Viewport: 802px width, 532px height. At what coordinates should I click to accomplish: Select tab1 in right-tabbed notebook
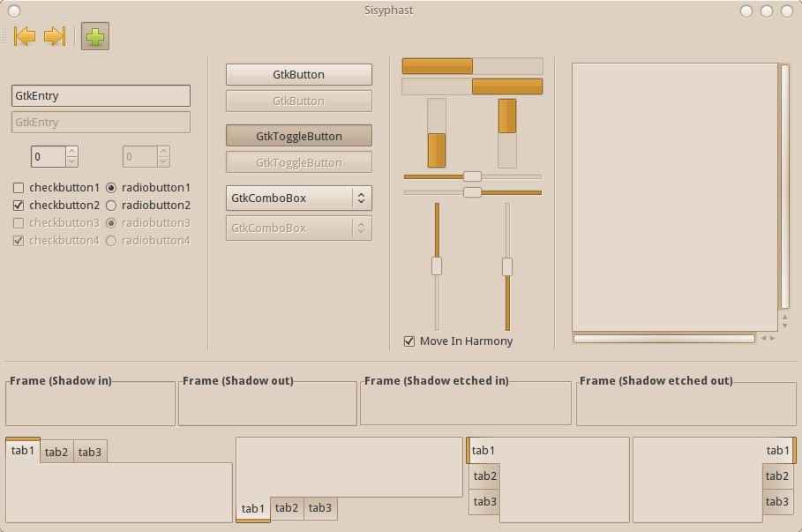[x=779, y=450]
